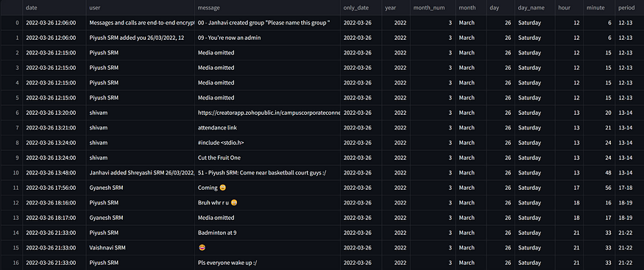Image resolution: width=644 pixels, height=270 pixels.
Task: Click the day column header
Action: click(500, 8)
